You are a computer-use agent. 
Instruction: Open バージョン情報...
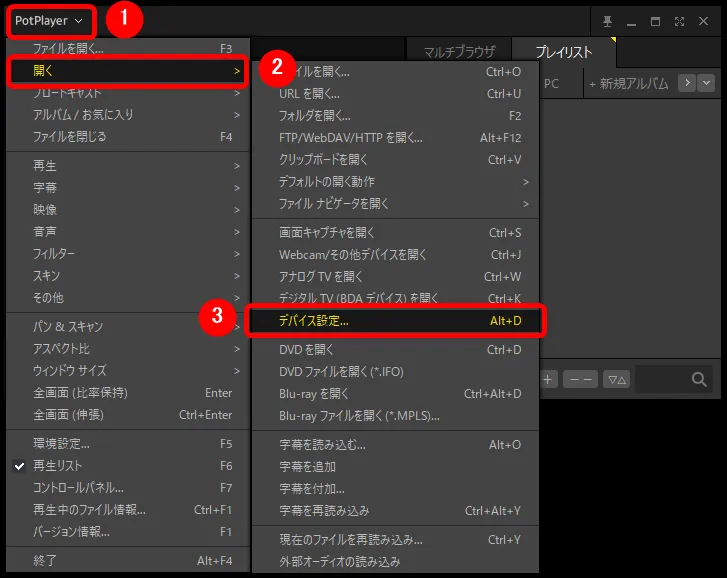(128, 532)
